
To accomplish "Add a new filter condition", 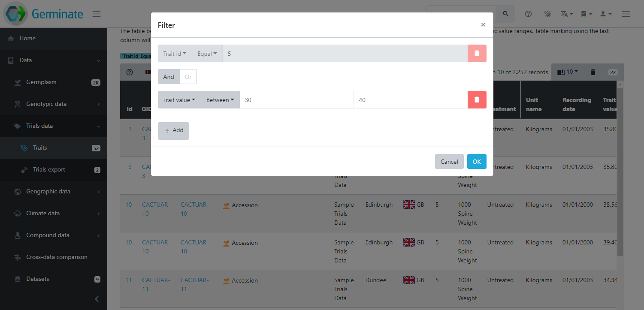I will (x=173, y=131).
